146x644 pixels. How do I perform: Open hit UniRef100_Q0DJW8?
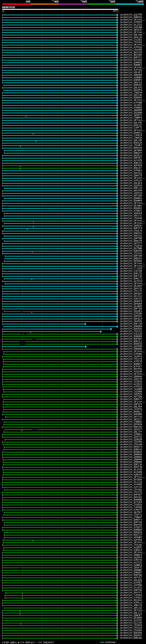(131, 27)
